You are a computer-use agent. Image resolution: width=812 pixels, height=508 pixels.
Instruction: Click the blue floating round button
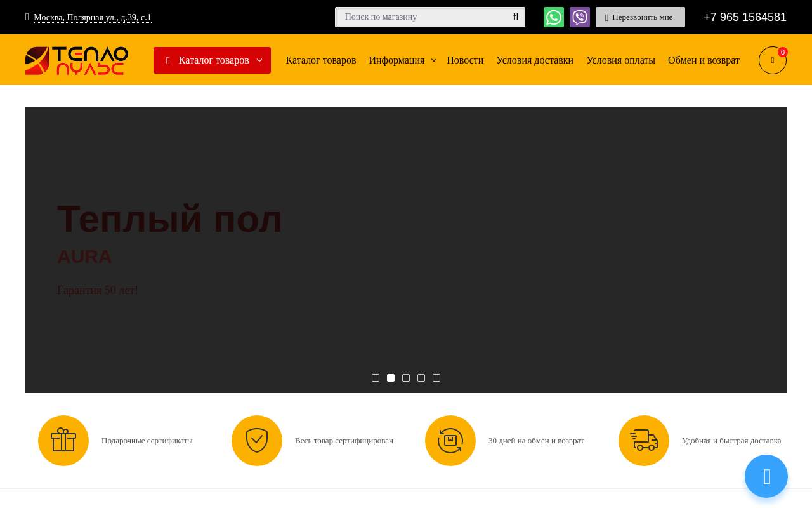coord(766,476)
